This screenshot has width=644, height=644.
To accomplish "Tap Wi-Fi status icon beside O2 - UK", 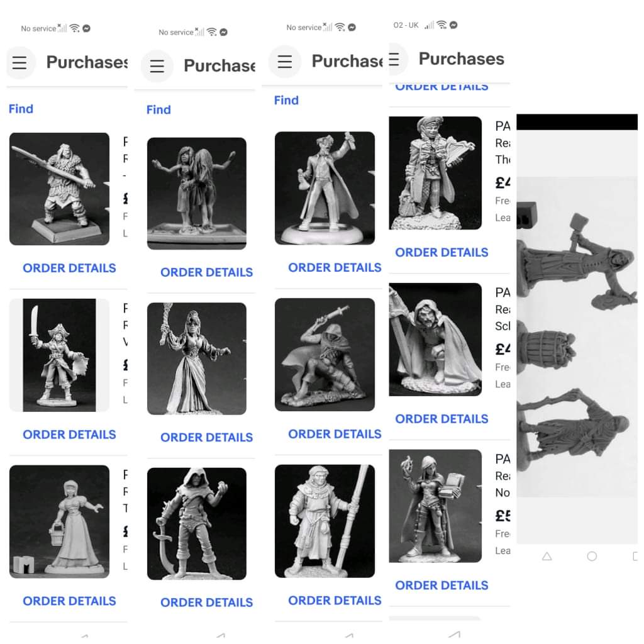I will [441, 25].
